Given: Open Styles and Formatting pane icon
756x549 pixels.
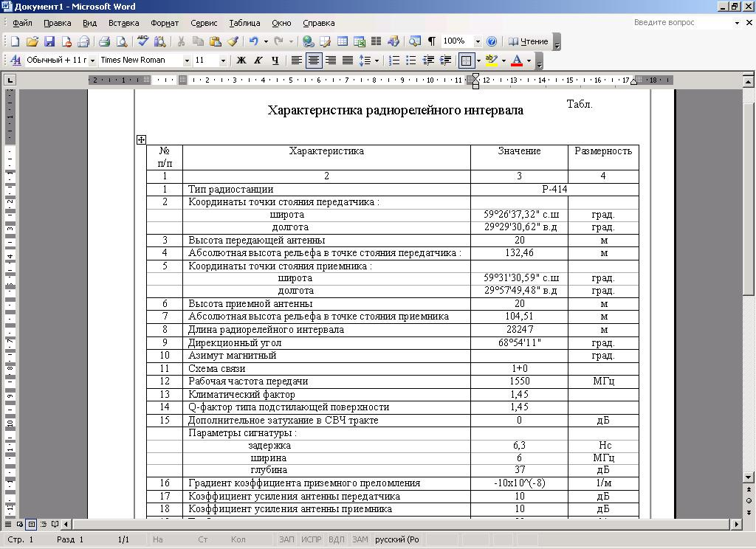Looking at the screenshot, I should tap(16, 61).
